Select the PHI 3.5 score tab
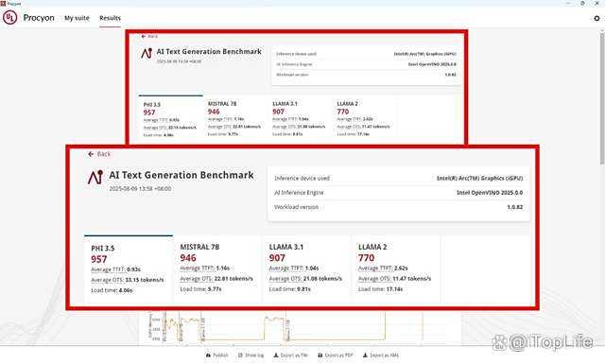The width and height of the screenshot is (605, 364). tap(129, 269)
